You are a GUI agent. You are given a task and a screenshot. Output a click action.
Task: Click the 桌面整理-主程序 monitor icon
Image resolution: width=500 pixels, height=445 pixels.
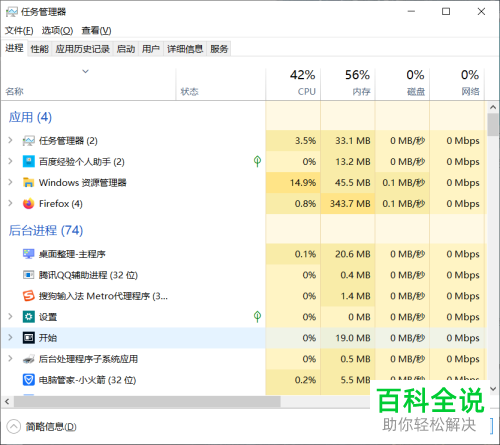coord(28,254)
